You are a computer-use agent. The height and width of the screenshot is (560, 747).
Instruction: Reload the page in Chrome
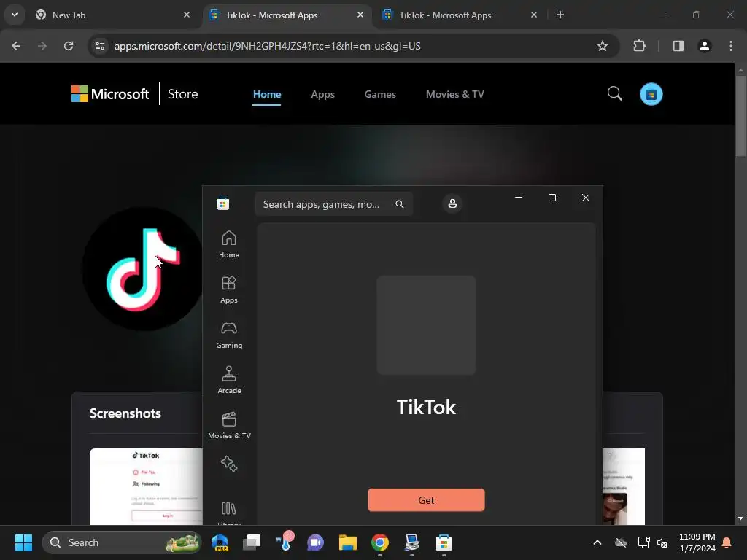(x=69, y=46)
